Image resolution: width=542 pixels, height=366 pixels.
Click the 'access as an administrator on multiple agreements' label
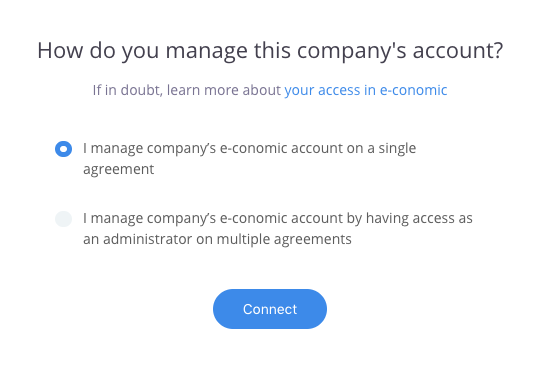[x=278, y=229]
